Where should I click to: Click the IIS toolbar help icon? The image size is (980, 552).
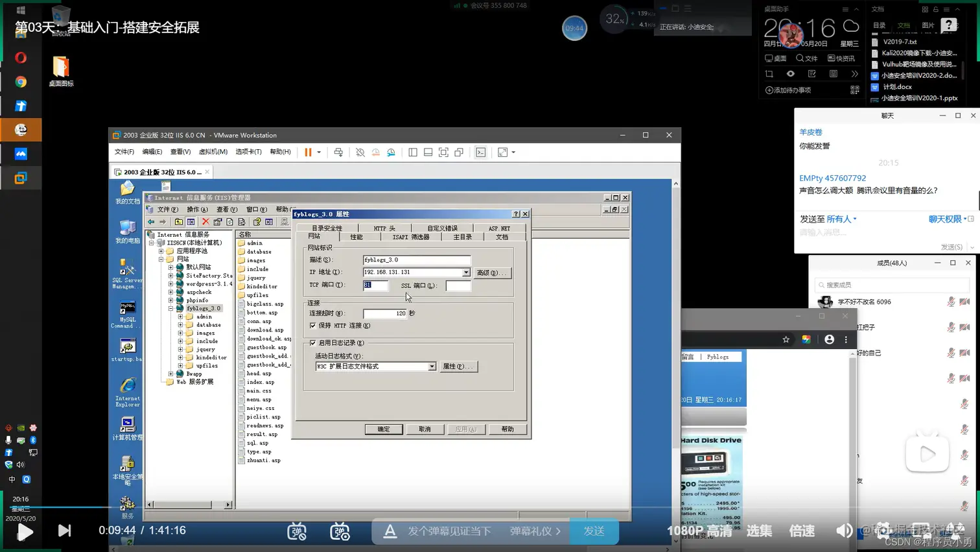[x=257, y=222]
